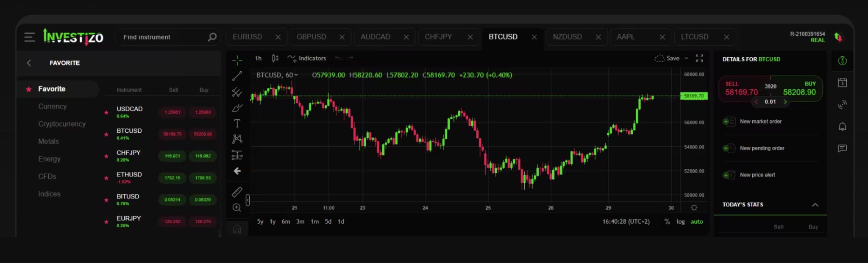Toggle log scale on chart

[x=680, y=221]
